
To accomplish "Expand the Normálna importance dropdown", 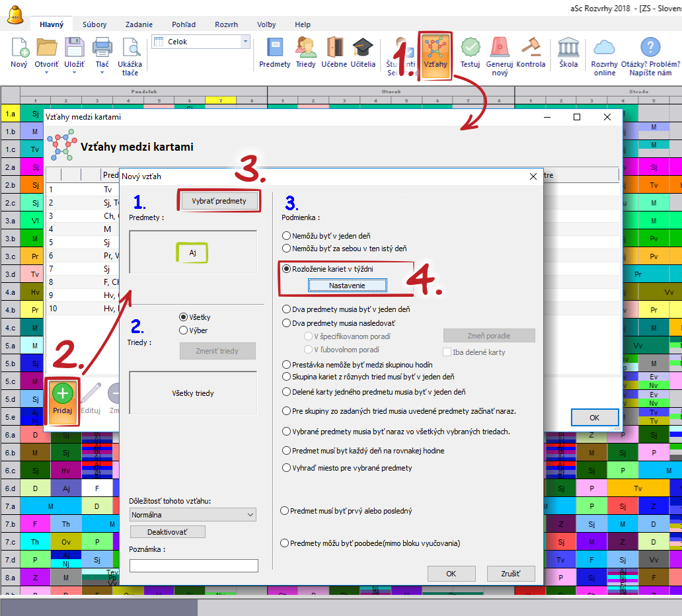I will click(249, 514).
